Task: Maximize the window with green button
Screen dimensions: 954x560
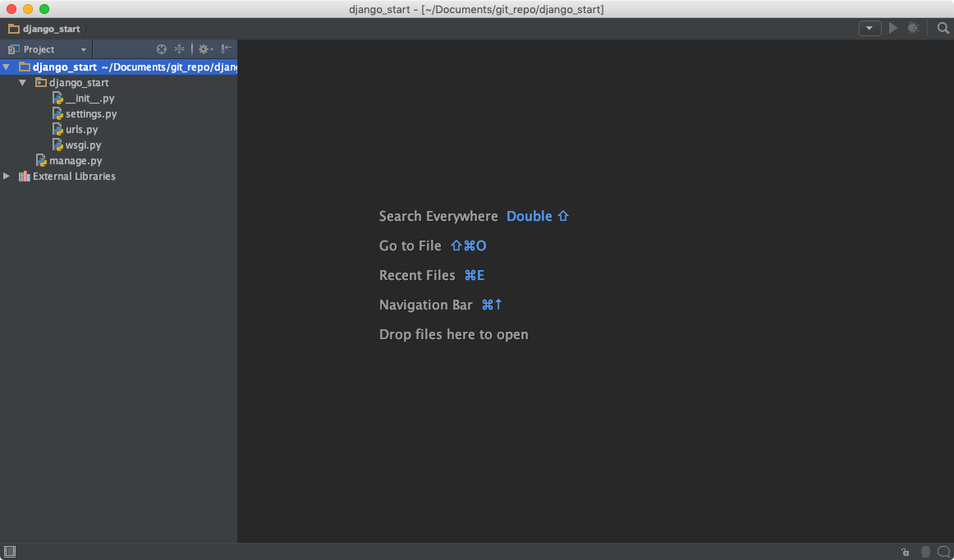Action: coord(44,9)
